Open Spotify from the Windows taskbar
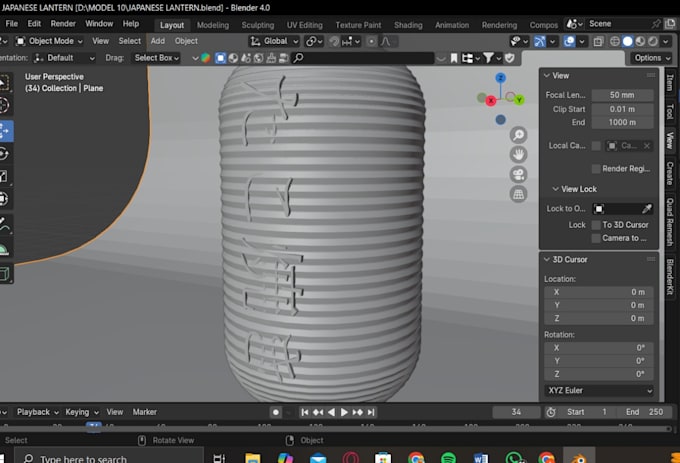The height and width of the screenshot is (463, 680). pos(448,458)
